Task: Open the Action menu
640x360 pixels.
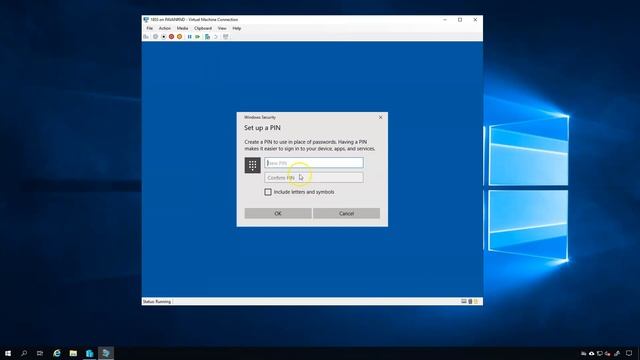Action: coord(164,28)
